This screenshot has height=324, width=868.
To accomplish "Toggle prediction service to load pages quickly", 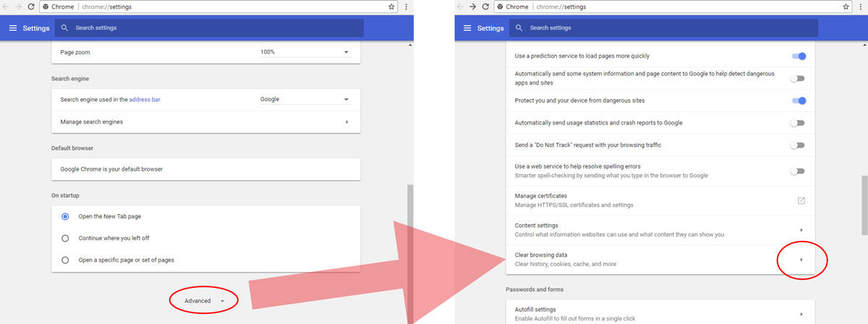I will pos(799,56).
